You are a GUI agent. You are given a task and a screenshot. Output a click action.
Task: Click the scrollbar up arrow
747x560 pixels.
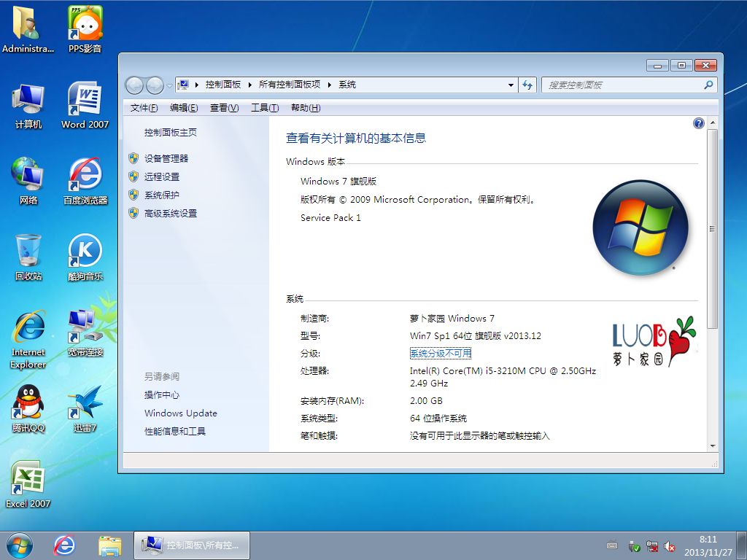point(713,122)
